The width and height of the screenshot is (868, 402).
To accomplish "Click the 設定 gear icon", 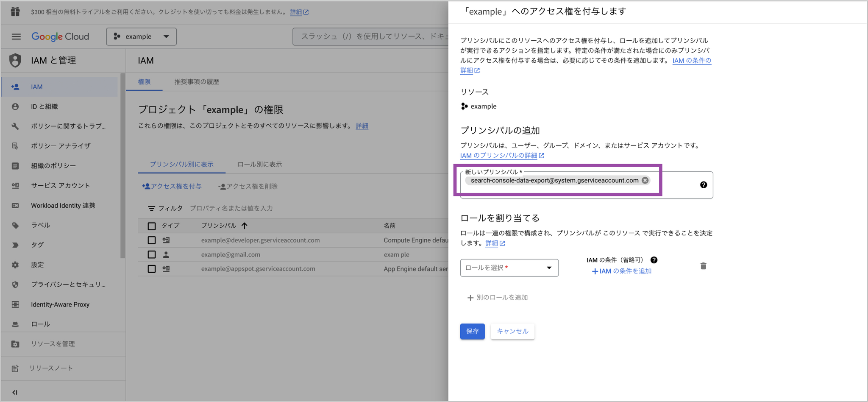I will 15,265.
